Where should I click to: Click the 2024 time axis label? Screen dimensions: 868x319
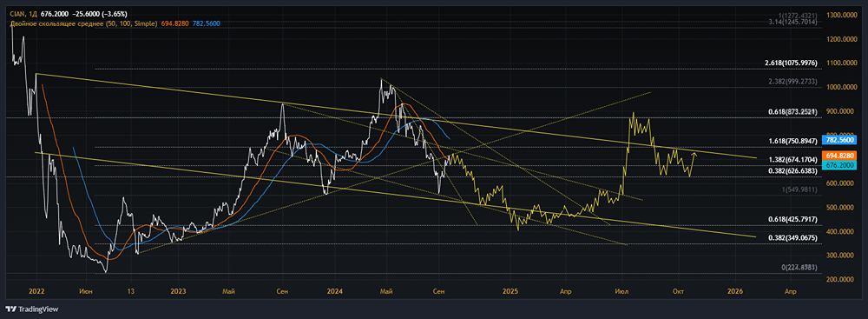334,290
